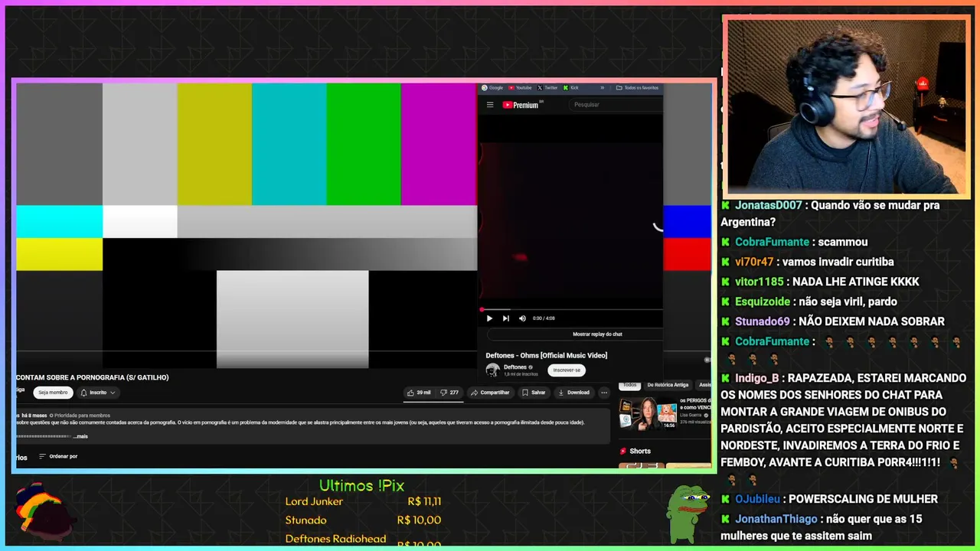
Task: Click vitor1185 username in chat
Action: (x=759, y=282)
